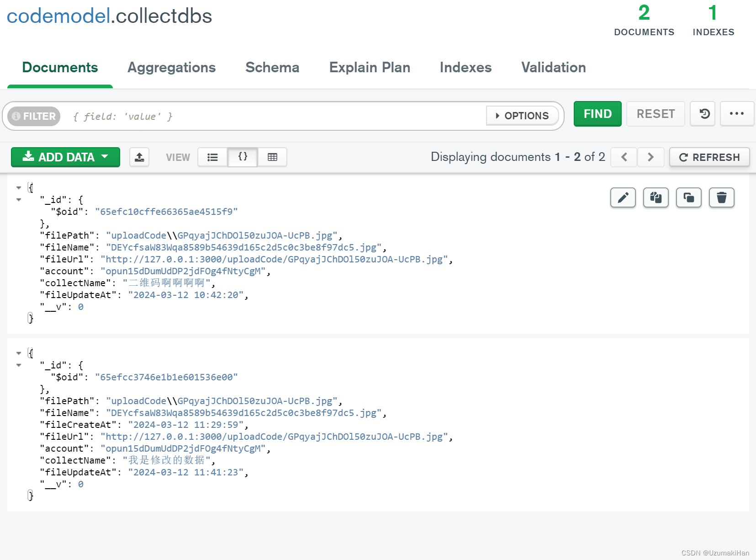
Task: Collapse the second document's _id field
Action: 19,365
